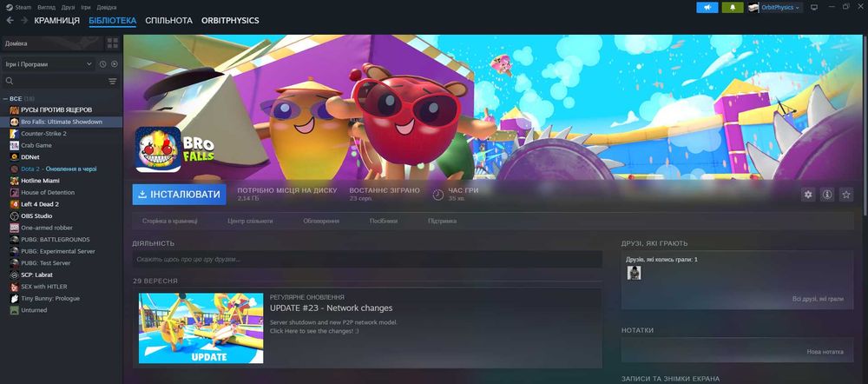Toggle grid view of collections
868x384 pixels.
[112, 43]
